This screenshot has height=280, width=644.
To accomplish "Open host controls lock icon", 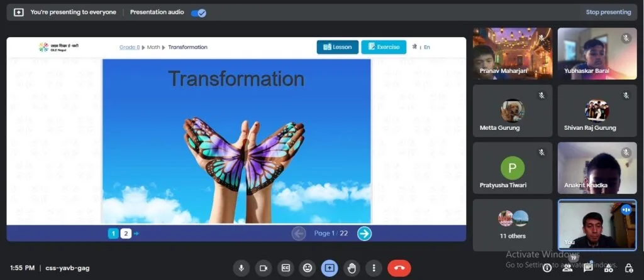I will (629, 268).
